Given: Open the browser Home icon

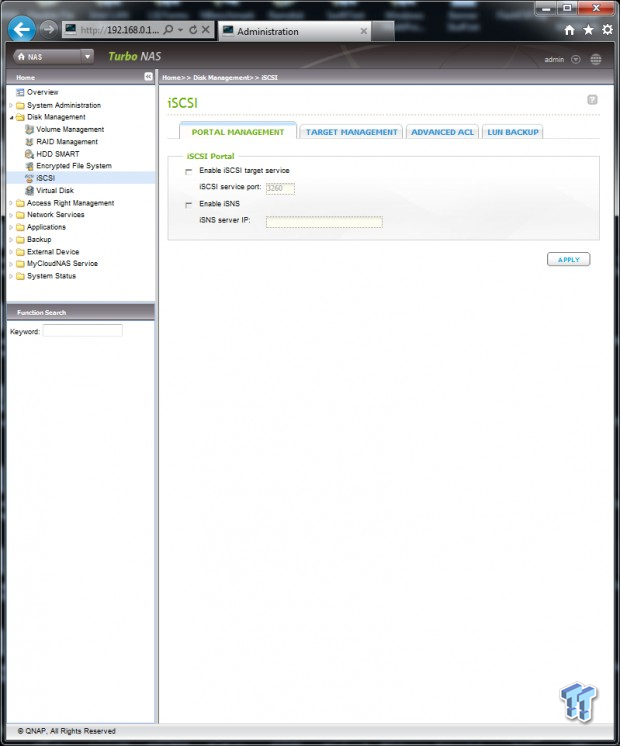Looking at the screenshot, I should (x=569, y=30).
